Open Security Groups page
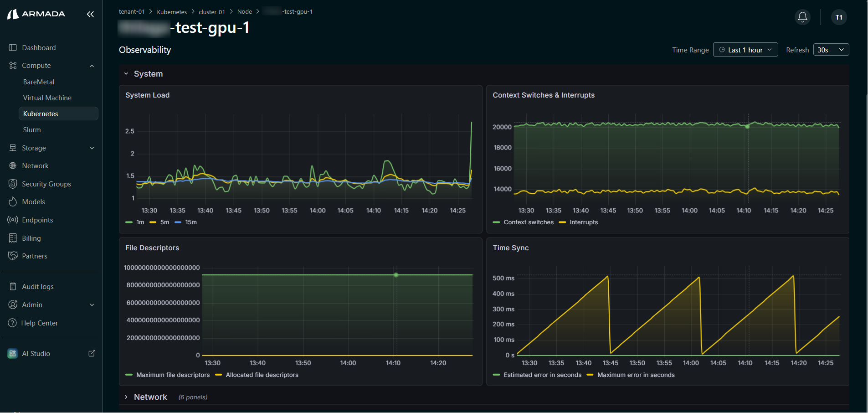Screen dimensions: 868x413 46,184
